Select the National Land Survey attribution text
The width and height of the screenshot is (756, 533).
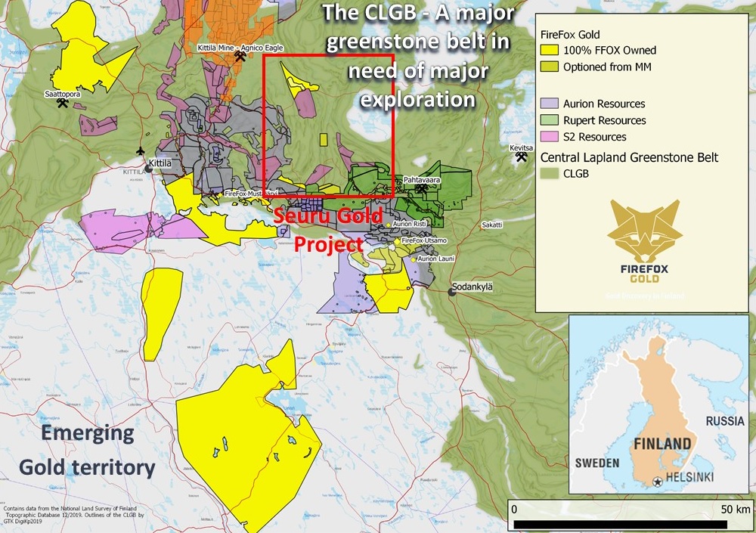[x=74, y=515]
